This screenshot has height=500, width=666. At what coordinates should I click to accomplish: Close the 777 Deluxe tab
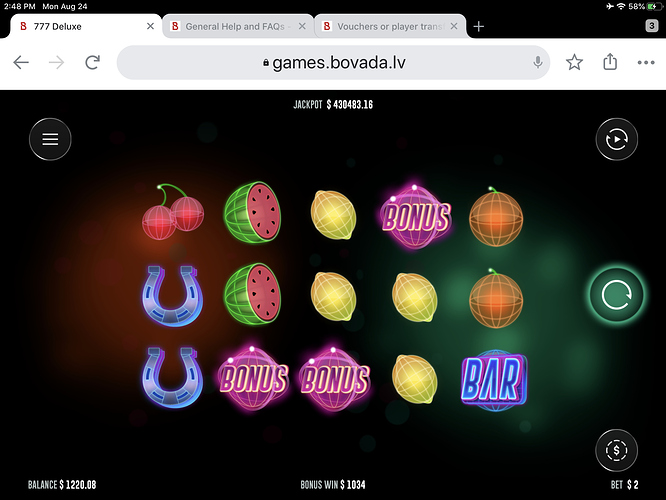[x=150, y=26]
